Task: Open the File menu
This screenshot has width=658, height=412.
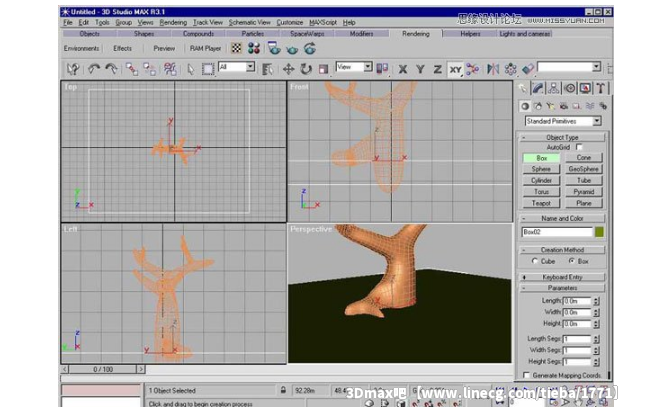Action: (68, 22)
